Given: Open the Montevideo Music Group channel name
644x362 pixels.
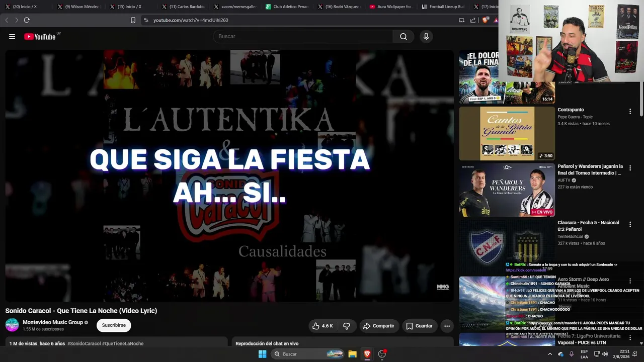Looking at the screenshot, I should (x=53, y=322).
